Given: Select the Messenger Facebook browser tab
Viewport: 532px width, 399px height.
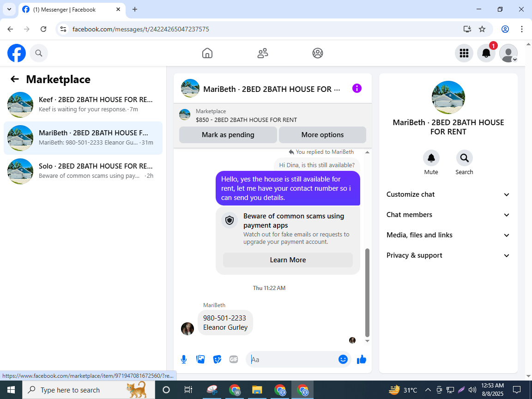Looking at the screenshot, I should (71, 10).
